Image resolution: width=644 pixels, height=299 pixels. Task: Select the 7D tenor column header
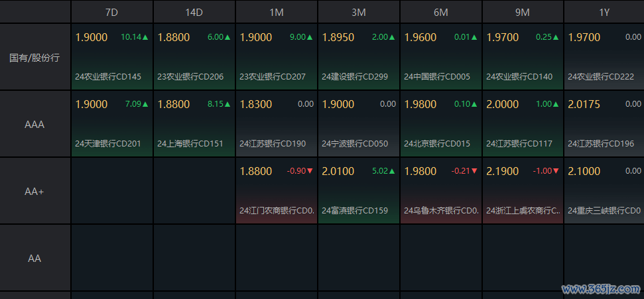(112, 12)
